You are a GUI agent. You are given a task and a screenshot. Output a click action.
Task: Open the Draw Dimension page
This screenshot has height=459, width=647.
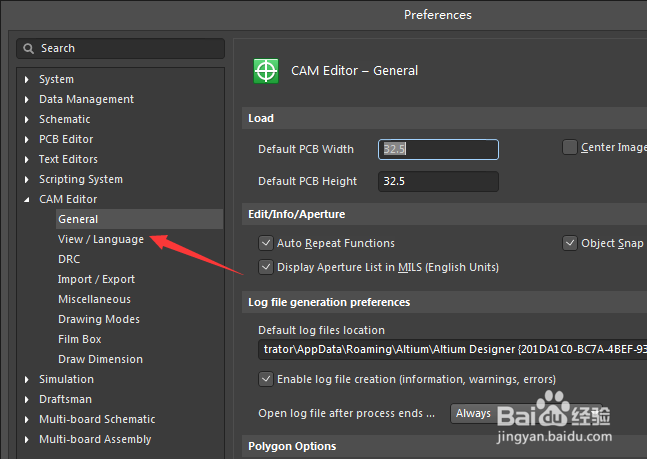coord(100,360)
